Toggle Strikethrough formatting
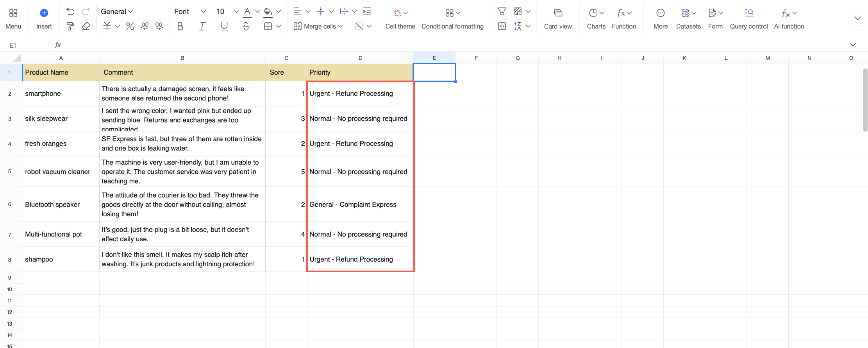 point(246,26)
